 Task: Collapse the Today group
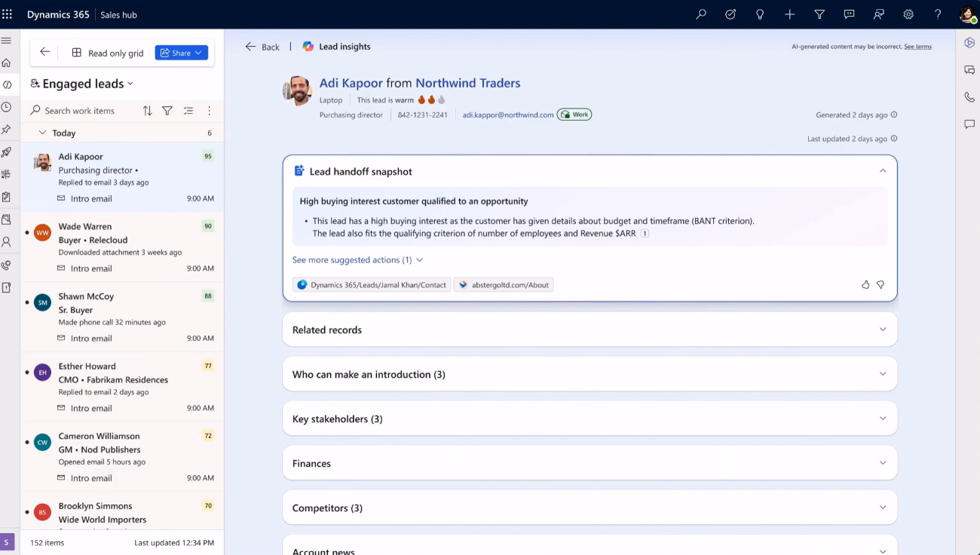pos(43,133)
